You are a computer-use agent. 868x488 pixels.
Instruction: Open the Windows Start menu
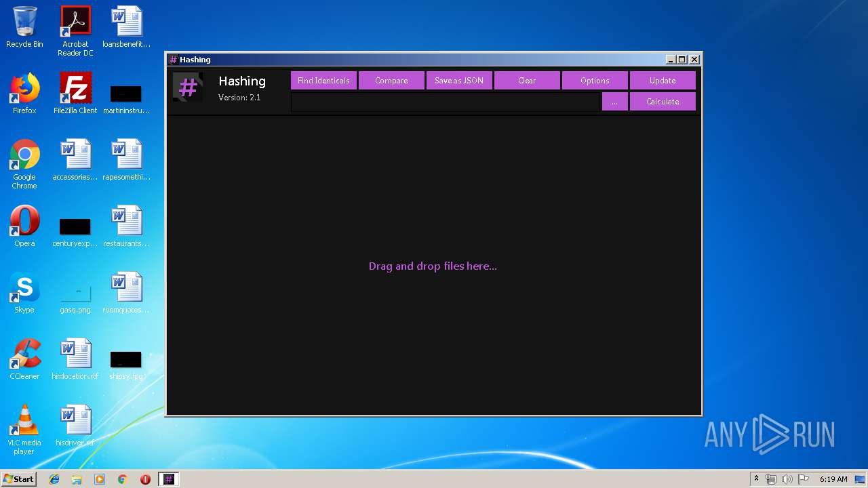click(19, 479)
